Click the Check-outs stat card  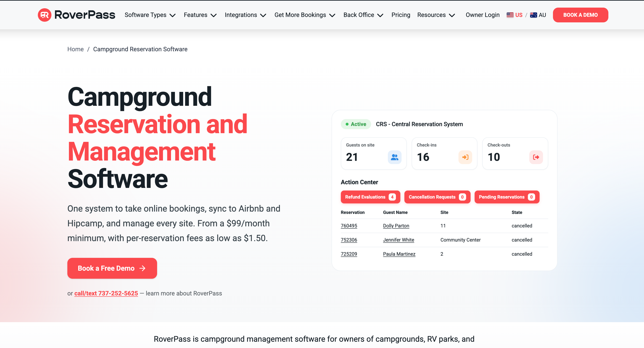point(515,154)
